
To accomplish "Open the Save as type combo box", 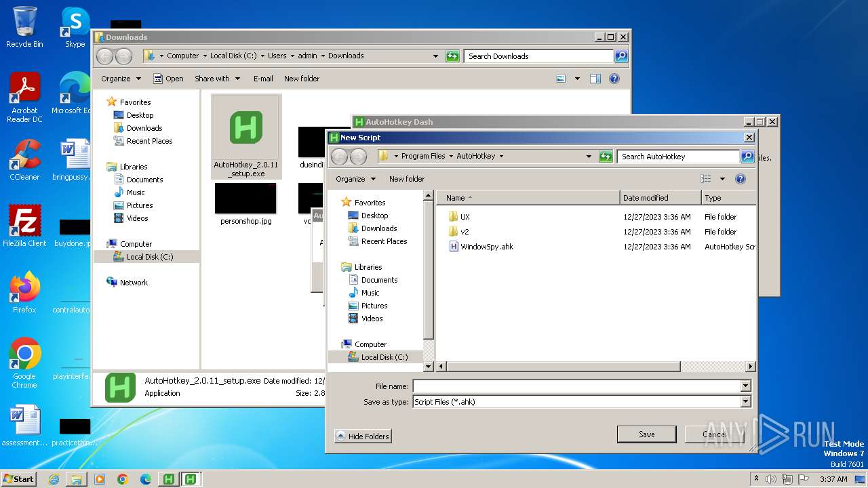I will coord(581,401).
